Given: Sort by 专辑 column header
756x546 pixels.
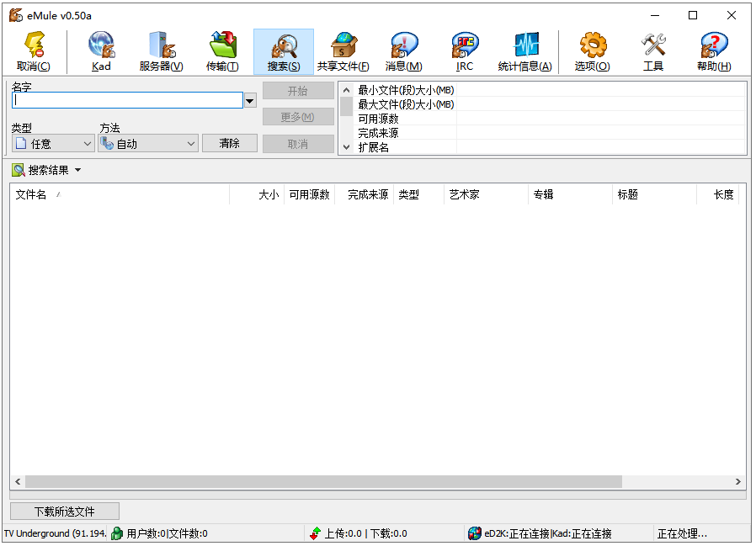Looking at the screenshot, I should click(x=571, y=194).
